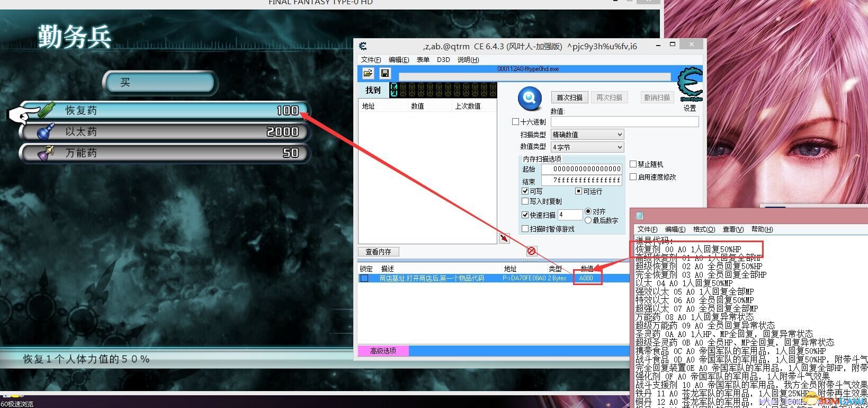Click the 2 Bytes type cell
The width and height of the screenshot is (868, 408).
[x=557, y=278]
